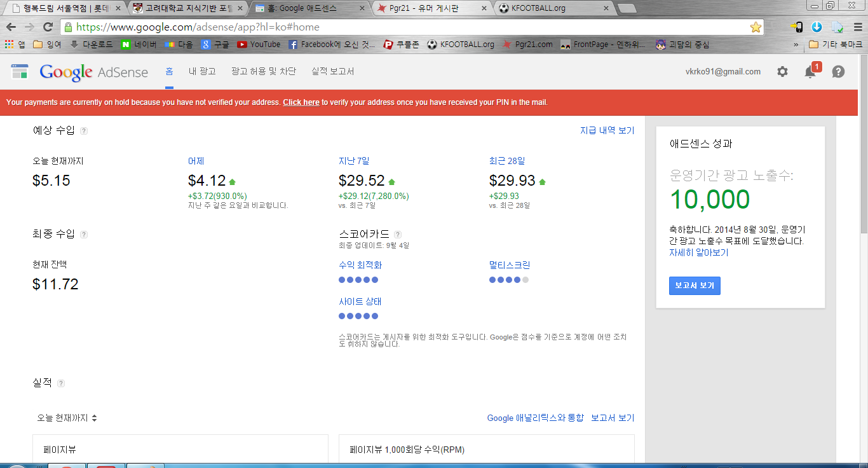Open the 기타 북마크 folder
868x468 pixels.
tap(836, 45)
